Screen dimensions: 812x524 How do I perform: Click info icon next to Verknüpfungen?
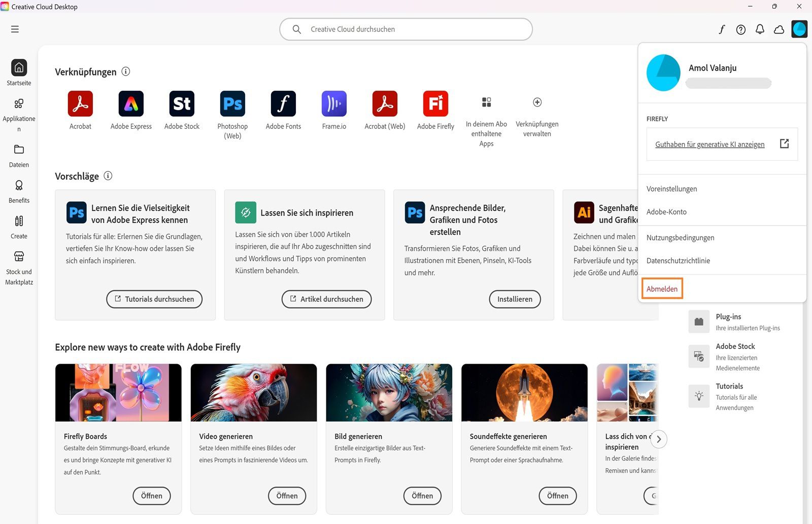tap(126, 72)
